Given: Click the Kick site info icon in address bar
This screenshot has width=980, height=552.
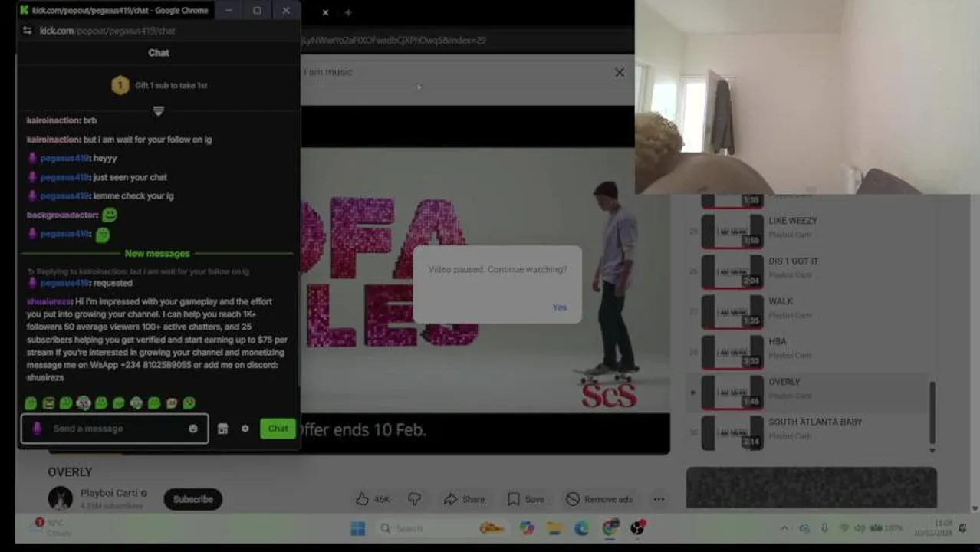Looking at the screenshot, I should 28,31.
